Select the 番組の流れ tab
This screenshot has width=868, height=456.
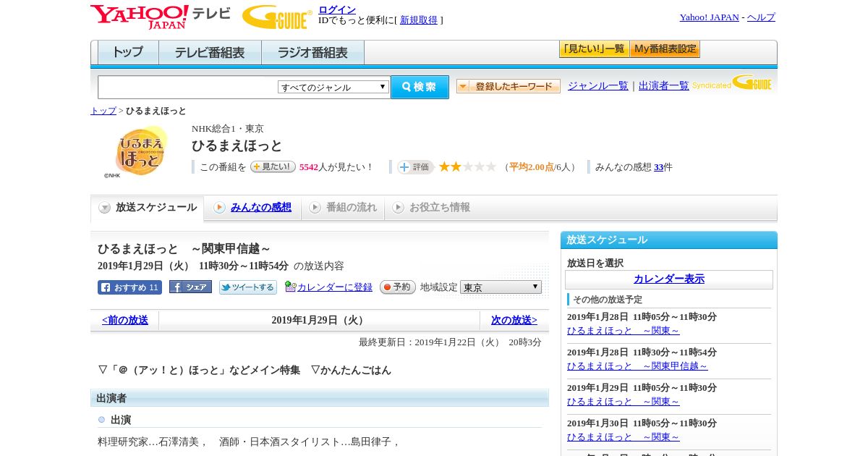pos(343,208)
